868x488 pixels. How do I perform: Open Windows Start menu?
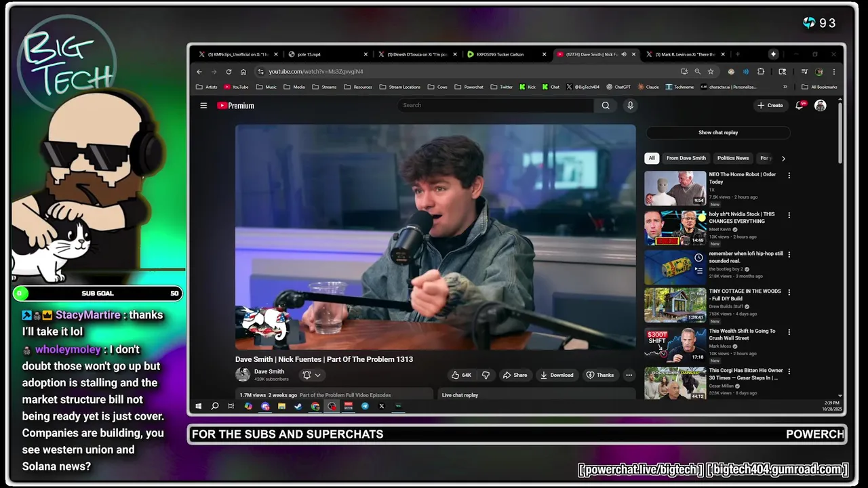tap(199, 406)
